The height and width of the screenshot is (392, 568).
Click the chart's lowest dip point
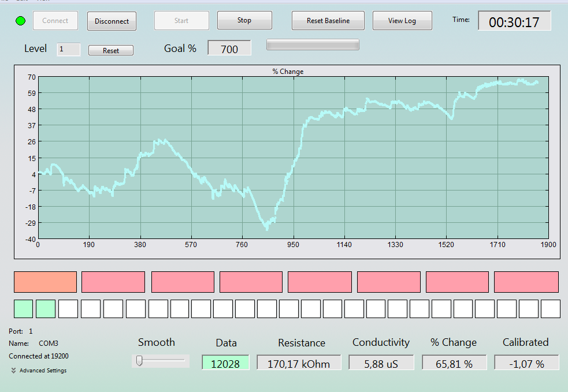(267, 228)
